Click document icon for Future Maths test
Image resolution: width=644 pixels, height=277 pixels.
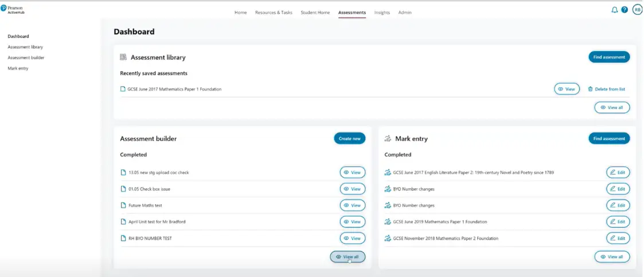(x=123, y=205)
